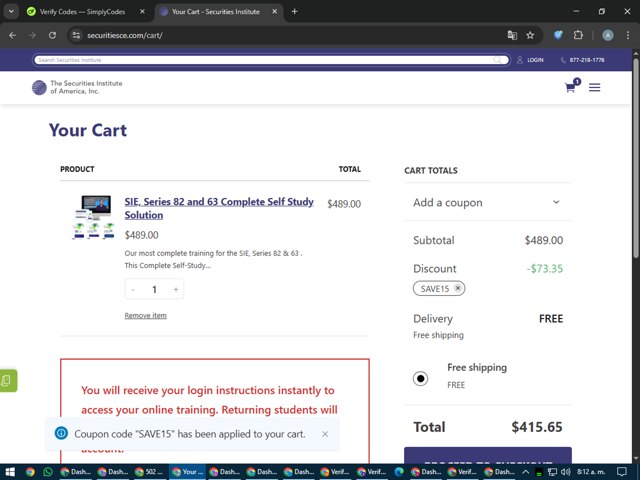The height and width of the screenshot is (480, 640).
Task: Click the product thumbnail image
Action: [93, 217]
